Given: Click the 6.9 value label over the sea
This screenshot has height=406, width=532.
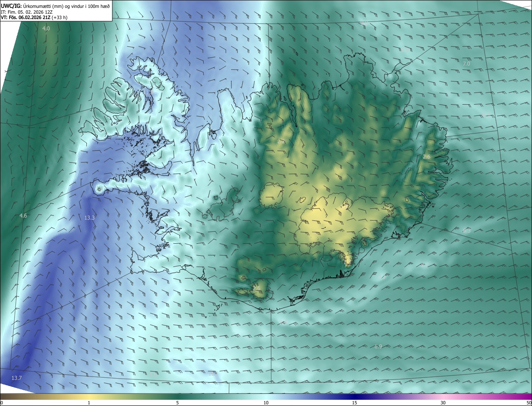Looking at the screenshot, I should pos(378,346).
